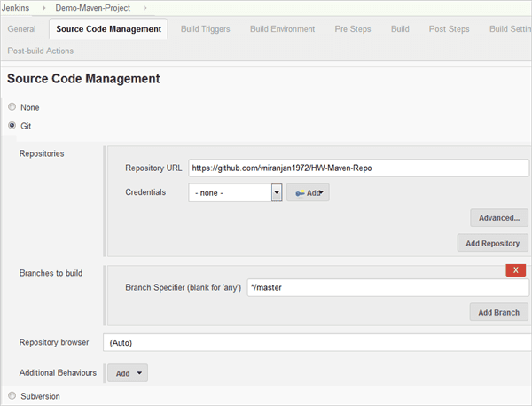
Task: Select the Pre Steps tab
Action: coord(352,29)
